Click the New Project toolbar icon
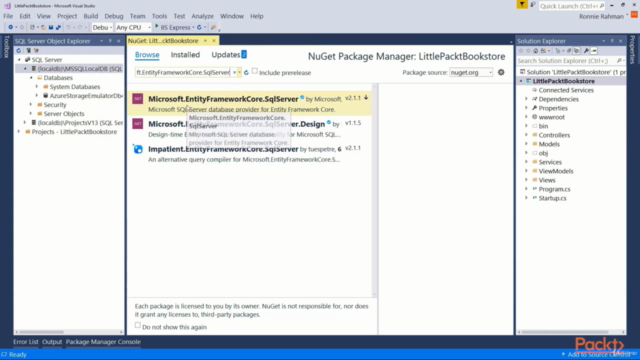640x360 pixels. point(32,27)
